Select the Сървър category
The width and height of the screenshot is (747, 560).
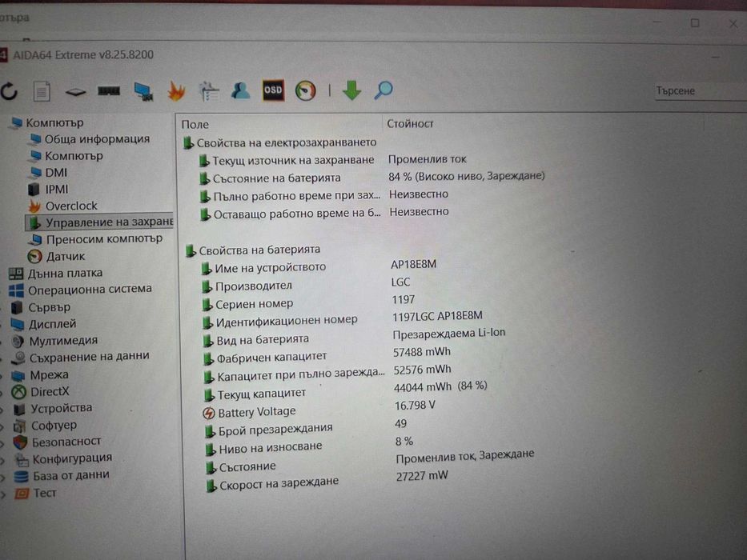click(x=41, y=307)
